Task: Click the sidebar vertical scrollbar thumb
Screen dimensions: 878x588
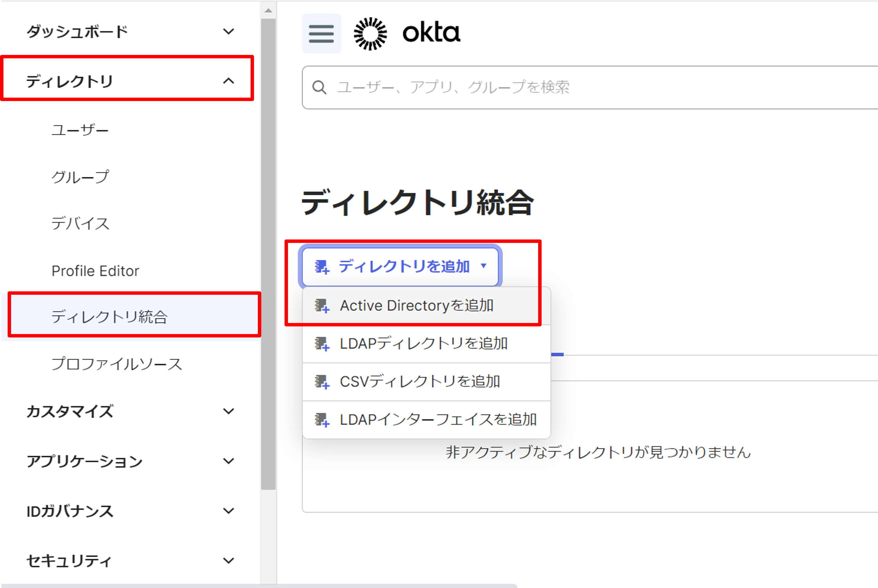Action: [269, 254]
